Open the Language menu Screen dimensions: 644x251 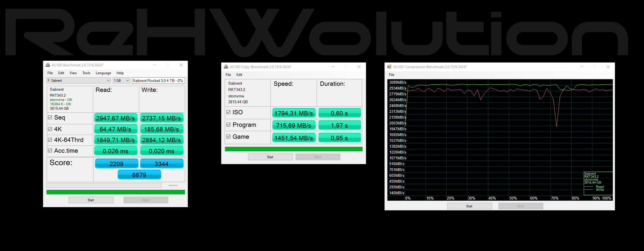click(x=103, y=73)
